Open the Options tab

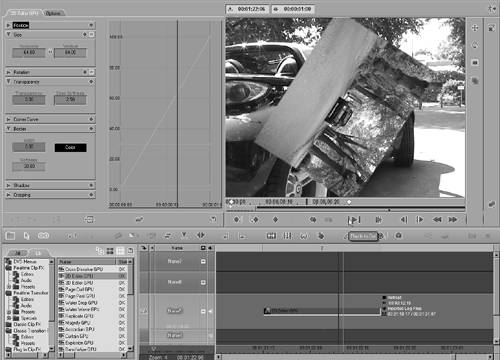(x=53, y=13)
